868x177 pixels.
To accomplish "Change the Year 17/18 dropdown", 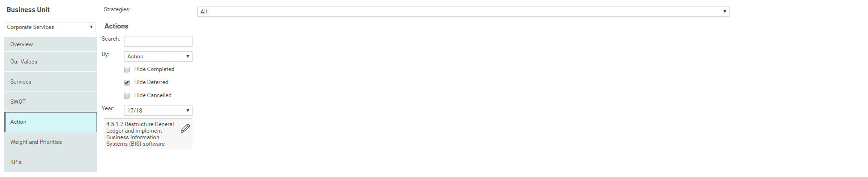I will pos(158,111).
